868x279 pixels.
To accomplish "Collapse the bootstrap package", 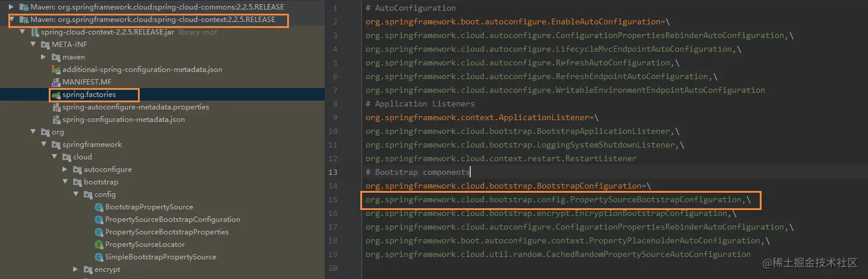I will pos(65,182).
